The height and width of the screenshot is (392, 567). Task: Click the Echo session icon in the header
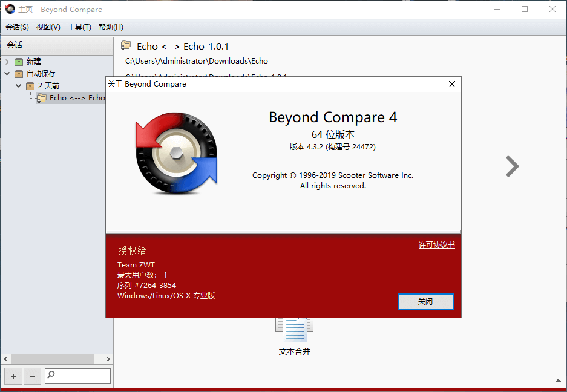[126, 45]
